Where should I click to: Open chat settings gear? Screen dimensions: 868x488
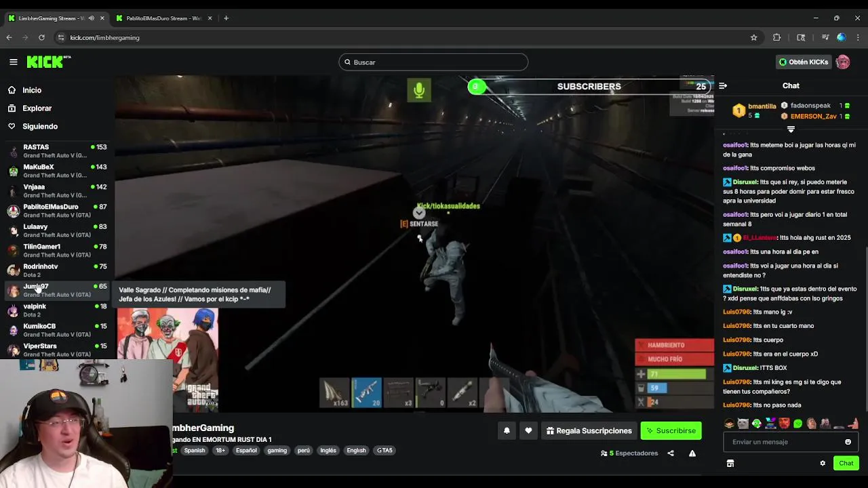click(x=823, y=464)
